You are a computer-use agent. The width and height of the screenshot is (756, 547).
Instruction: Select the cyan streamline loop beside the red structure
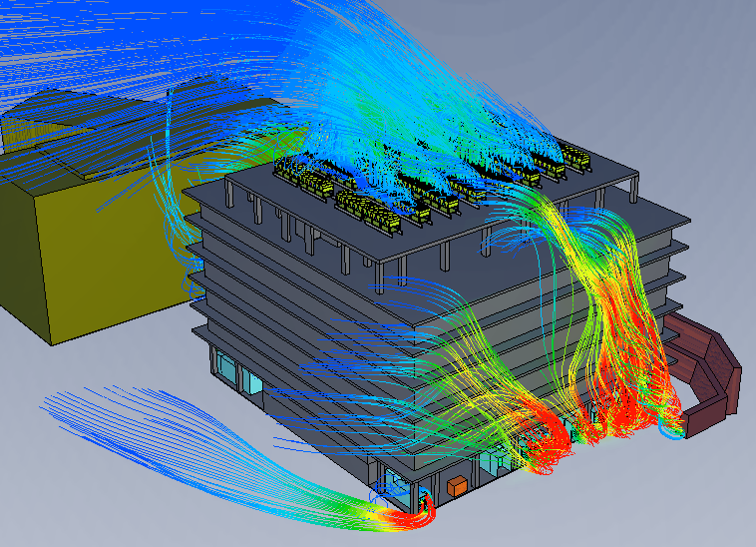pyautogui.click(x=672, y=429)
